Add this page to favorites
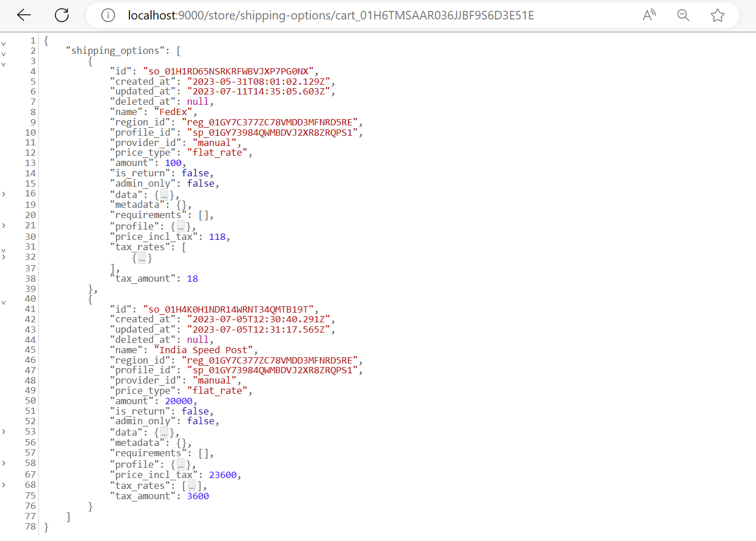 point(717,15)
